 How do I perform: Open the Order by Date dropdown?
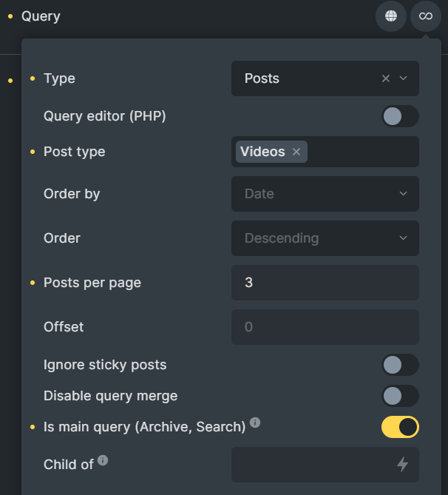(x=325, y=194)
